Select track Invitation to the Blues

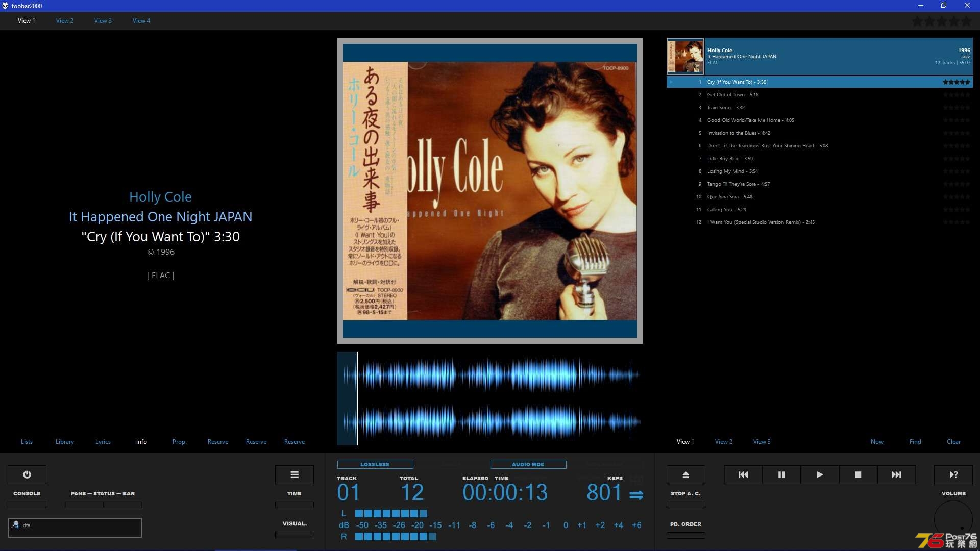pos(820,133)
